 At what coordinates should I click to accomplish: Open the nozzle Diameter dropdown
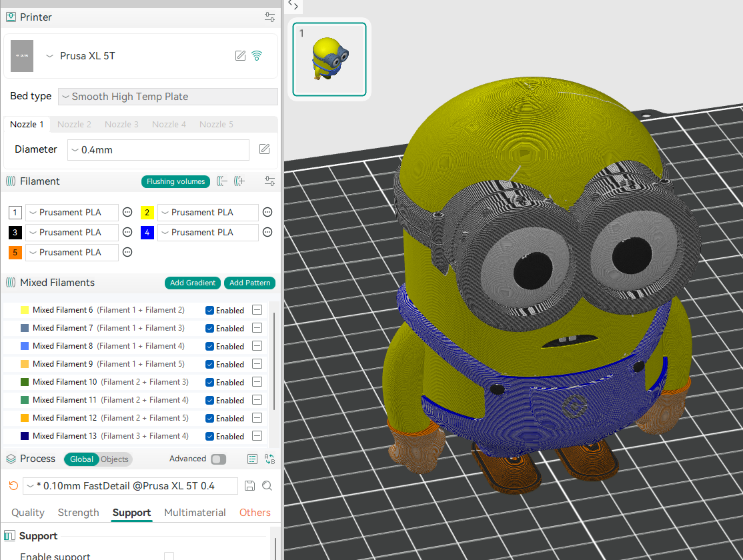click(158, 150)
